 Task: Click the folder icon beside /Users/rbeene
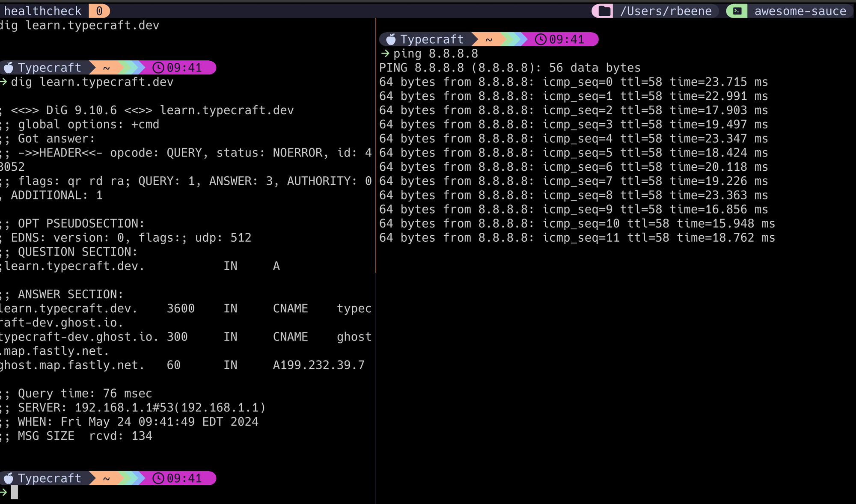pos(605,11)
